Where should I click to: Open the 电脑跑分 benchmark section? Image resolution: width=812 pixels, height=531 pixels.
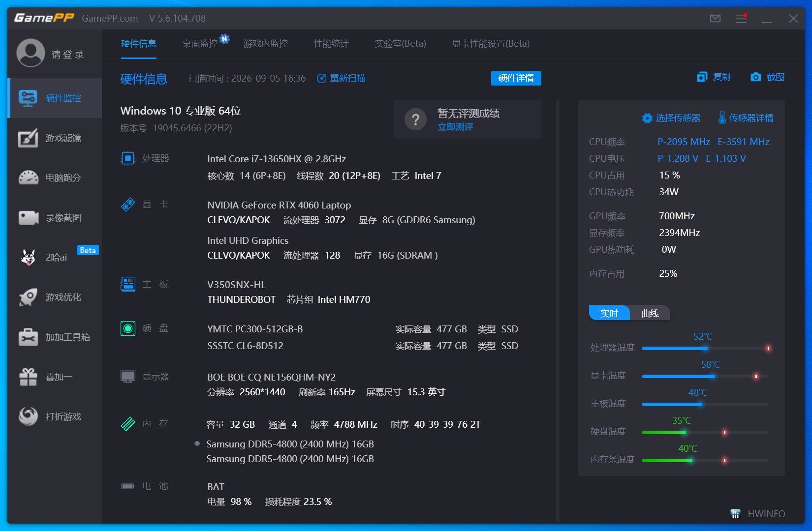55,178
